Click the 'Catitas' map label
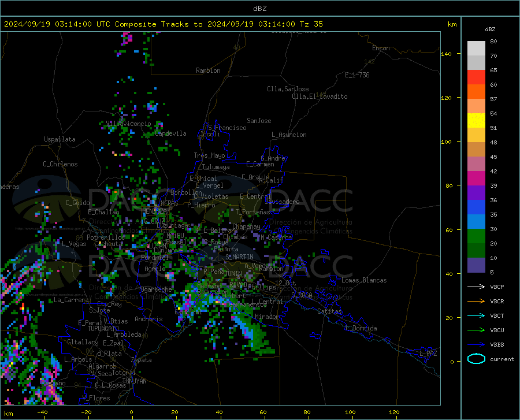Image resolution: width=520 pixels, height=420 pixels. pyautogui.click(x=330, y=311)
